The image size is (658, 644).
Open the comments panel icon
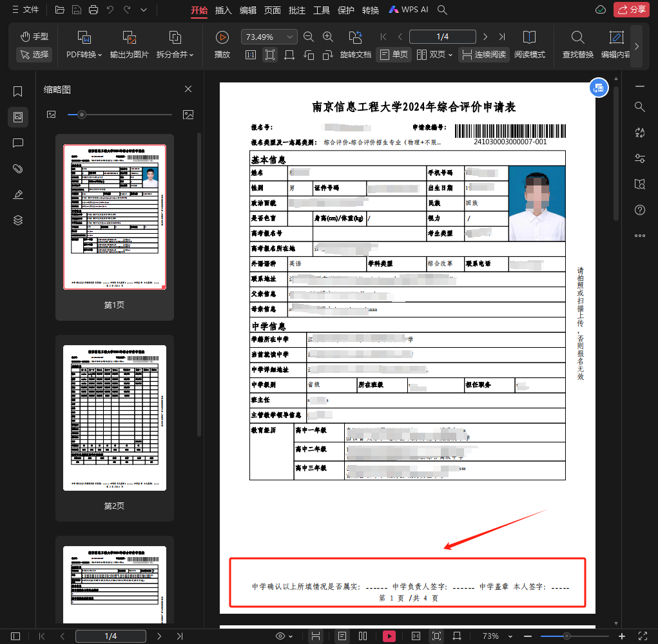click(x=17, y=143)
